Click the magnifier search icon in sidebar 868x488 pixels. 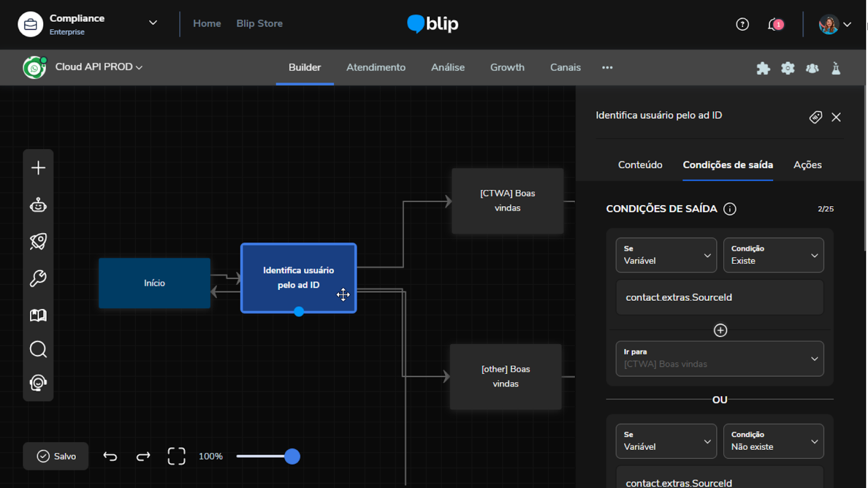(38, 349)
